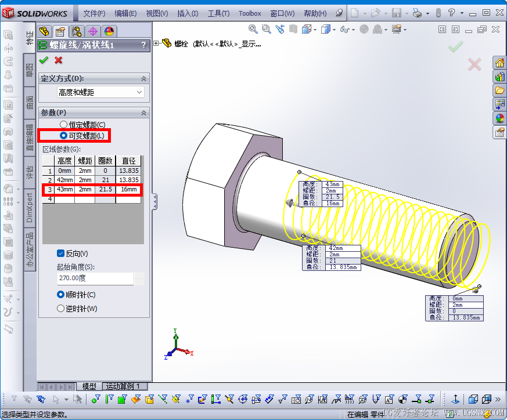Toggle the 反向 reverse direction checkbox
This screenshot has width=507, height=420.
coord(60,254)
